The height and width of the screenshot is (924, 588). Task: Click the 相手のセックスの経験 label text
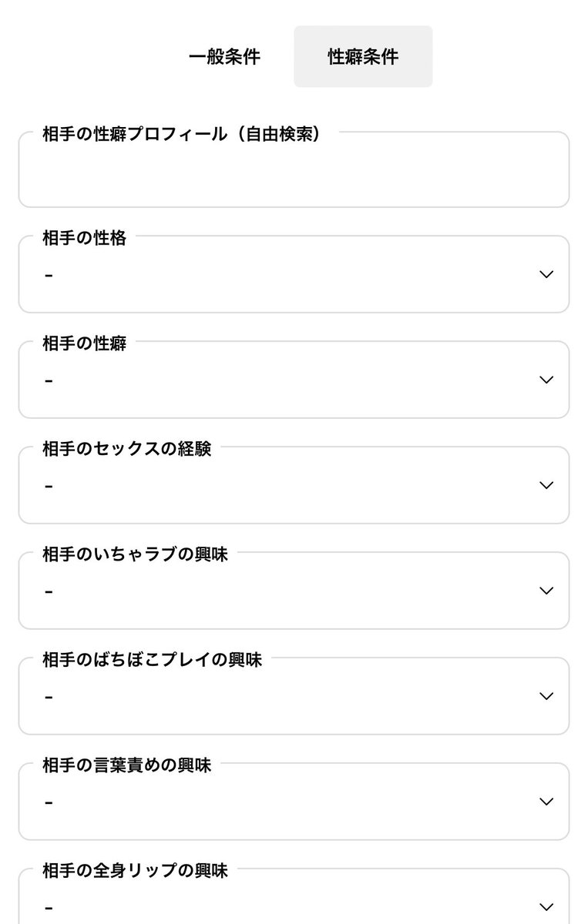pos(126,449)
